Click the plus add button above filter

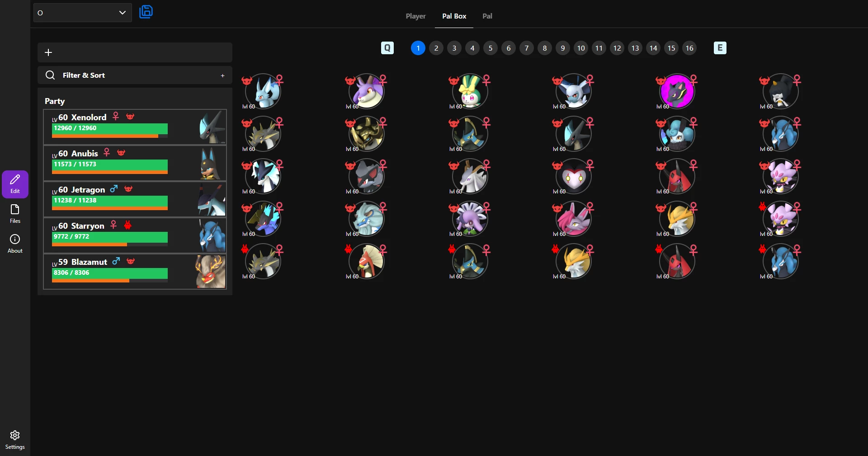48,52
